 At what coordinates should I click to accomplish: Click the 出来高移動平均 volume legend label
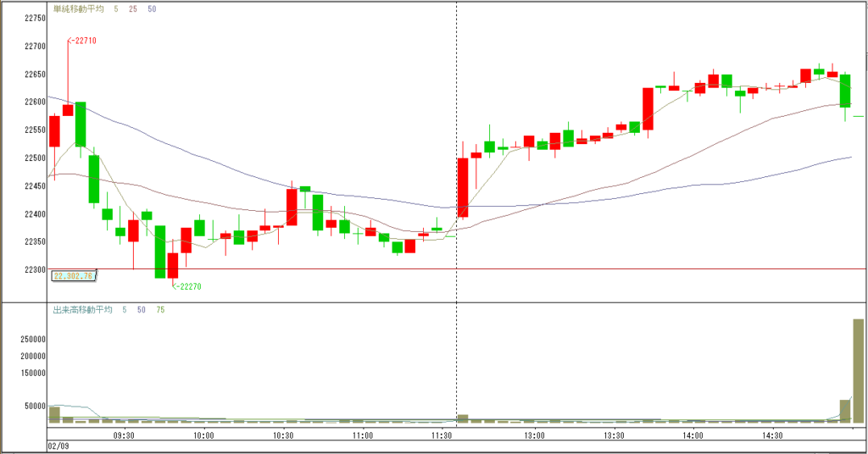[81, 310]
